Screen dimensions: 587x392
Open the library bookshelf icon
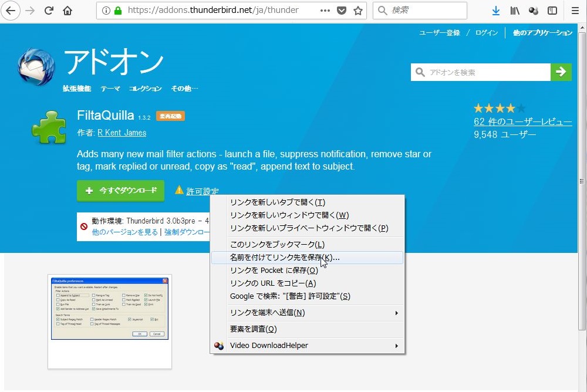point(515,11)
